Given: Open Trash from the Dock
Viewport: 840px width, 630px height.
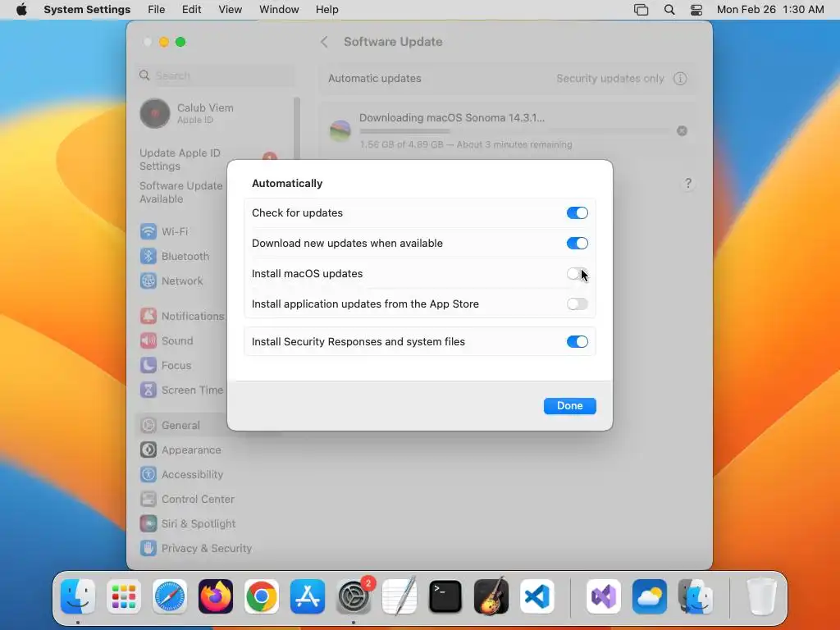Looking at the screenshot, I should click(x=761, y=596).
